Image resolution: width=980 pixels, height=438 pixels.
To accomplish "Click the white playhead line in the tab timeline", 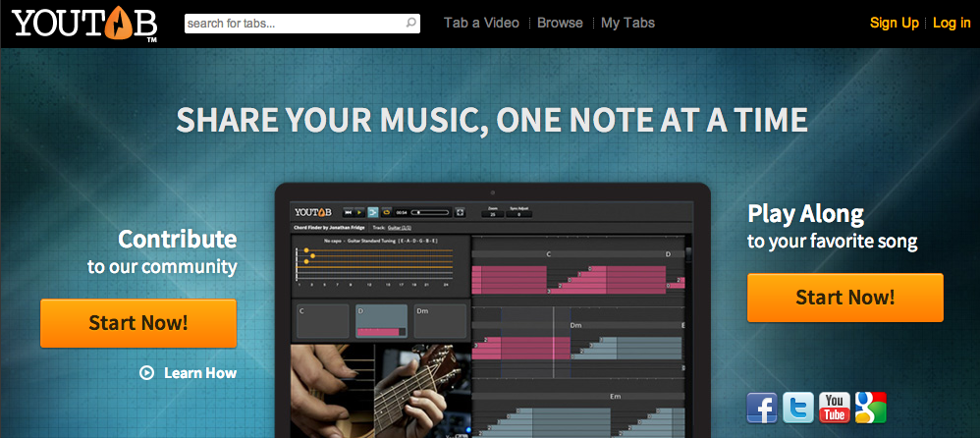I will [553, 343].
